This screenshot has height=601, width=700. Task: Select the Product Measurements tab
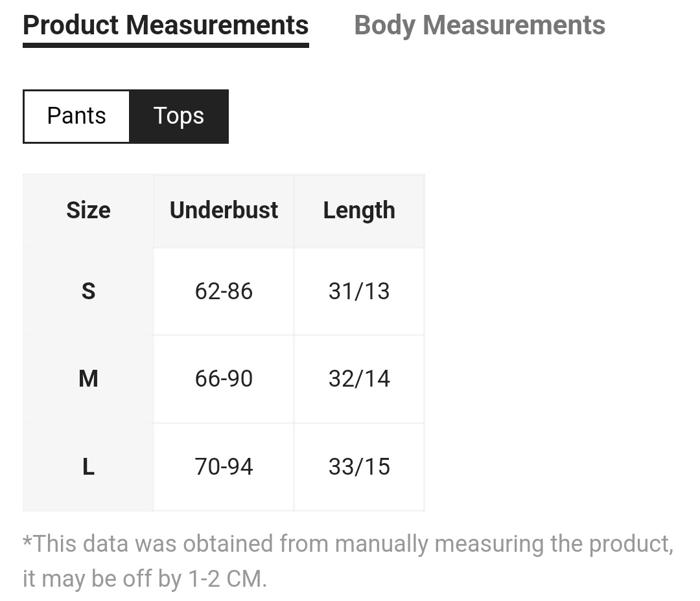pyautogui.click(x=165, y=25)
